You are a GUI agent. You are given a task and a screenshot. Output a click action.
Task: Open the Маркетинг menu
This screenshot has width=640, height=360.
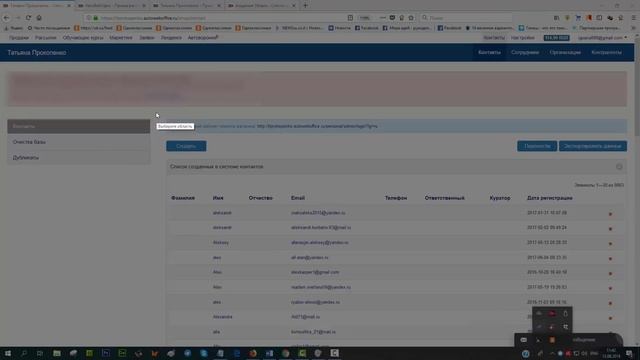click(x=120, y=38)
